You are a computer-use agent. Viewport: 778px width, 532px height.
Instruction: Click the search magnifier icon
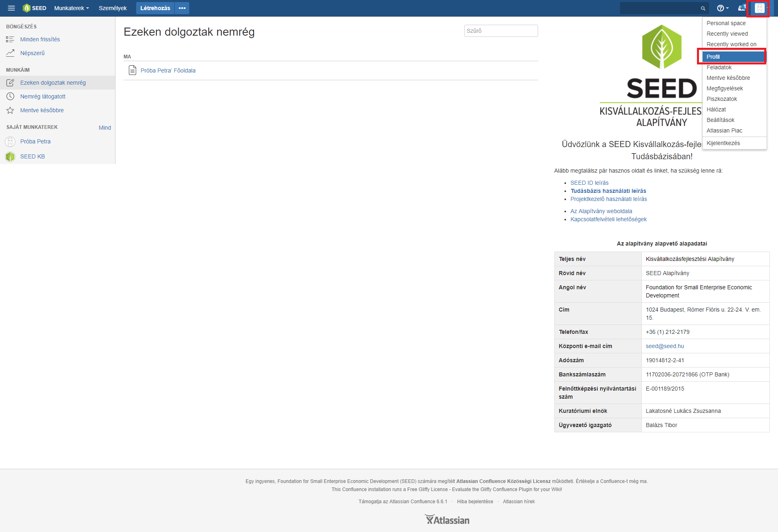pyautogui.click(x=703, y=9)
